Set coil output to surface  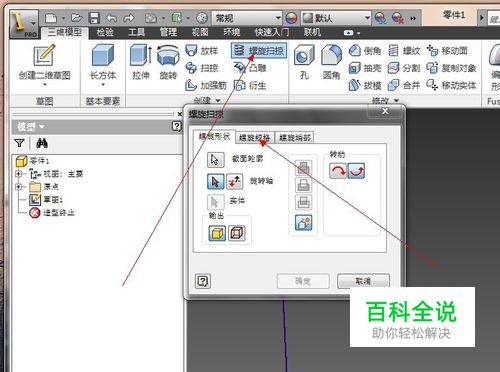(237, 233)
